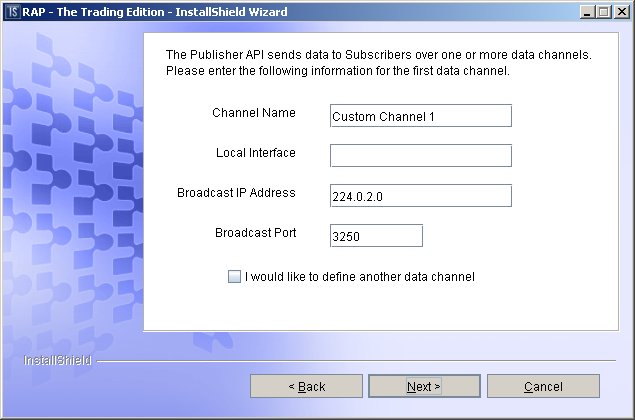Minimize the InstallShield Wizard window

click(x=587, y=12)
